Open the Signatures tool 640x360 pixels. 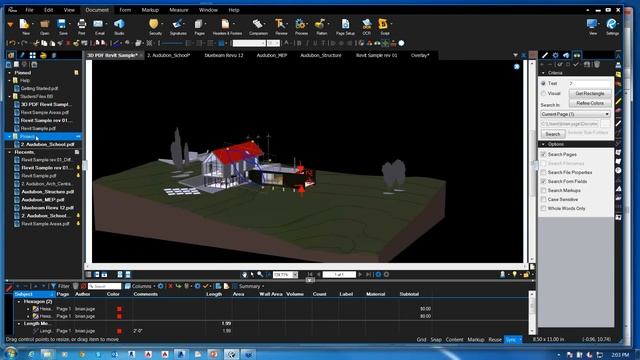pyautogui.click(x=178, y=24)
